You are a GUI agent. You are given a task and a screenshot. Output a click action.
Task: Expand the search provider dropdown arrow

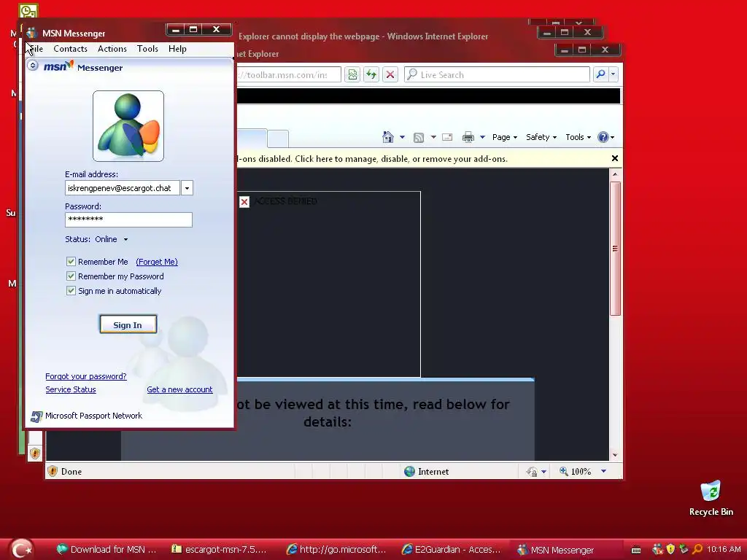[613, 74]
